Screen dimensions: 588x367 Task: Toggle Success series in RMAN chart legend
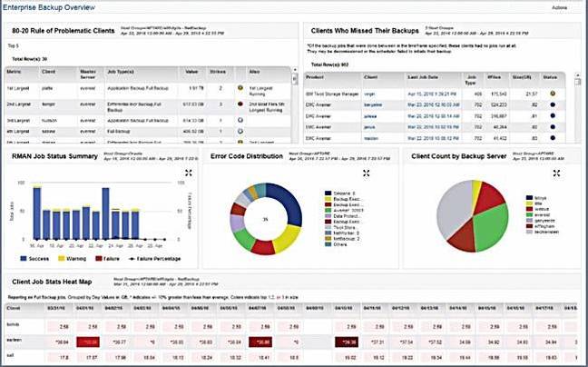point(34,259)
